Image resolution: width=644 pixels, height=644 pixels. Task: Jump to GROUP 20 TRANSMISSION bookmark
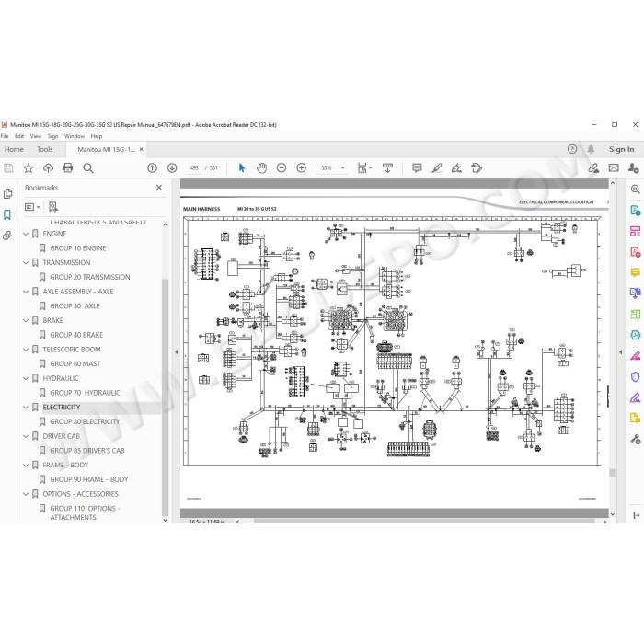(x=90, y=277)
